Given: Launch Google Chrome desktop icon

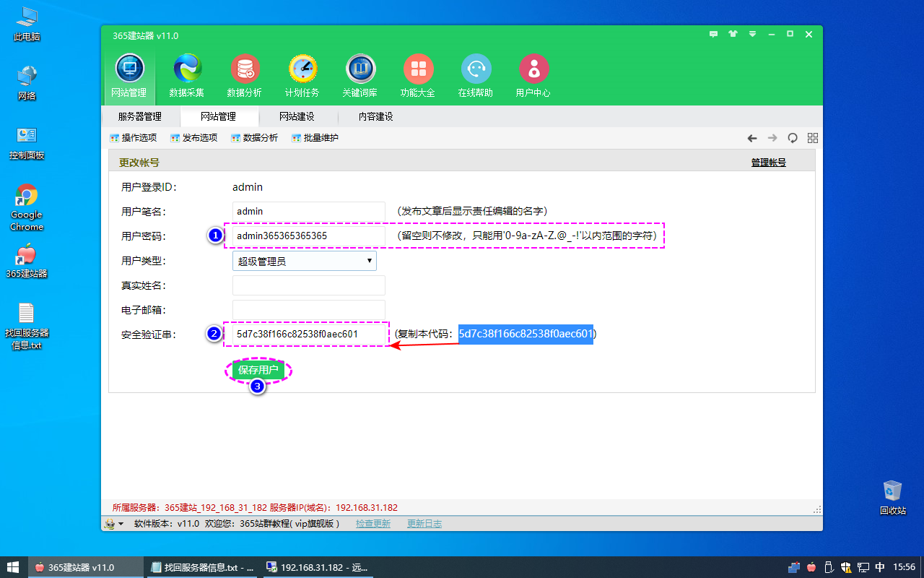Looking at the screenshot, I should point(27,207).
